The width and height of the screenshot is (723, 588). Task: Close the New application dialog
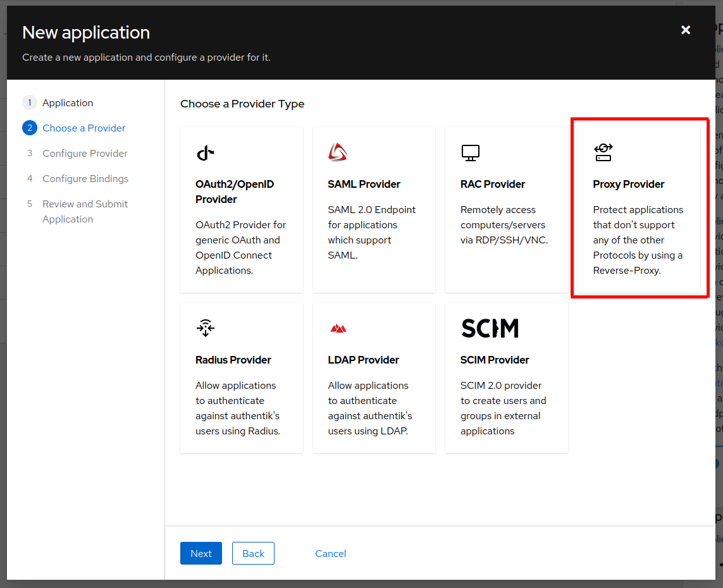pos(685,30)
